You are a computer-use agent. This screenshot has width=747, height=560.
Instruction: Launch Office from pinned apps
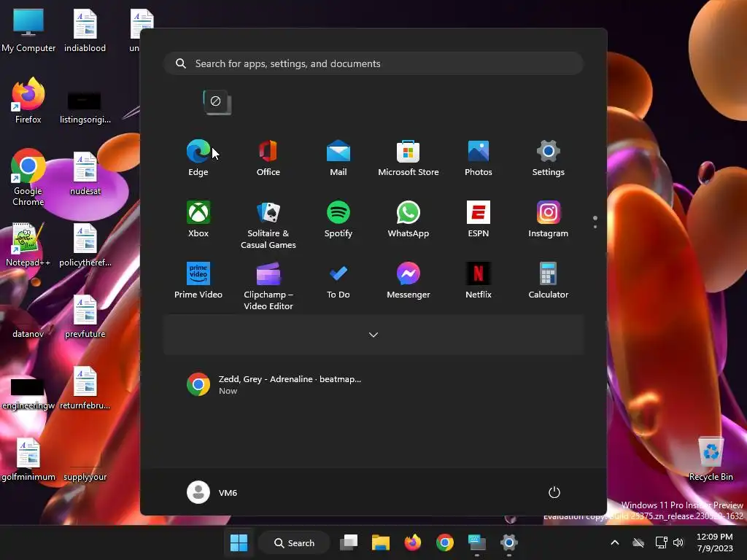coord(268,157)
